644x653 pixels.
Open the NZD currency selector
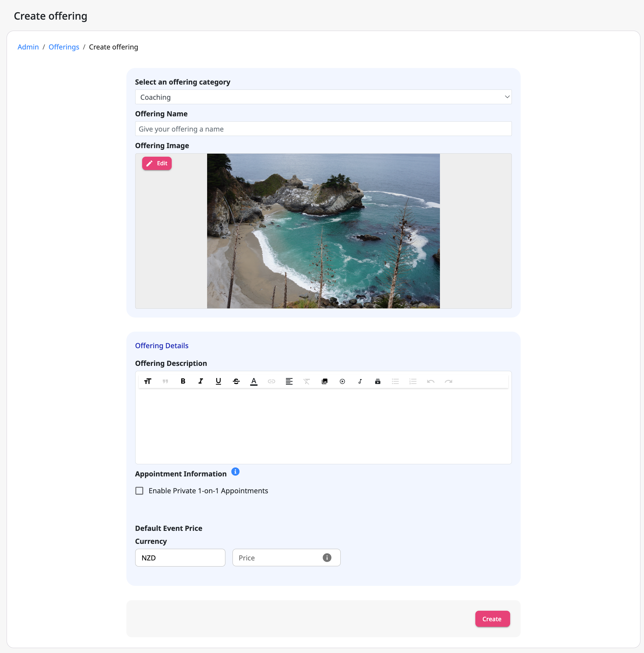point(180,558)
